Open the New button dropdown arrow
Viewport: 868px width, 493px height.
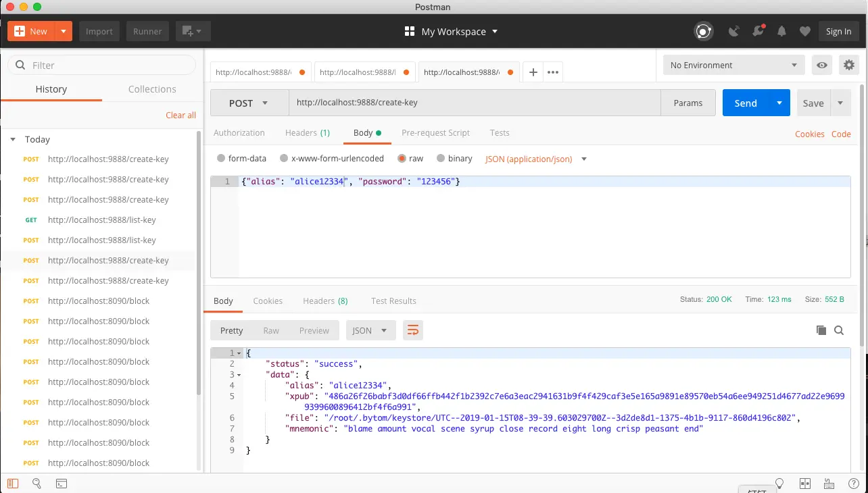63,31
